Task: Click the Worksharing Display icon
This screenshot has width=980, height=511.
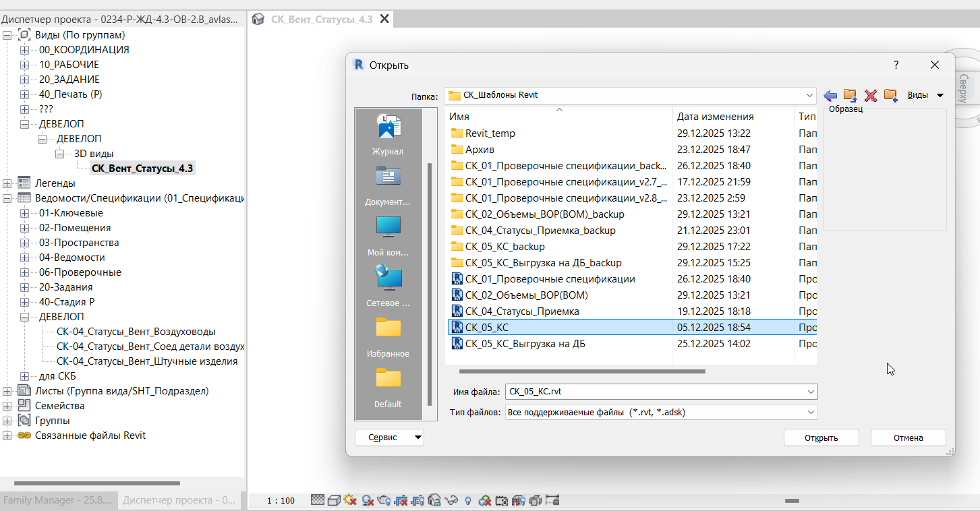Action: pyautogui.click(x=485, y=500)
